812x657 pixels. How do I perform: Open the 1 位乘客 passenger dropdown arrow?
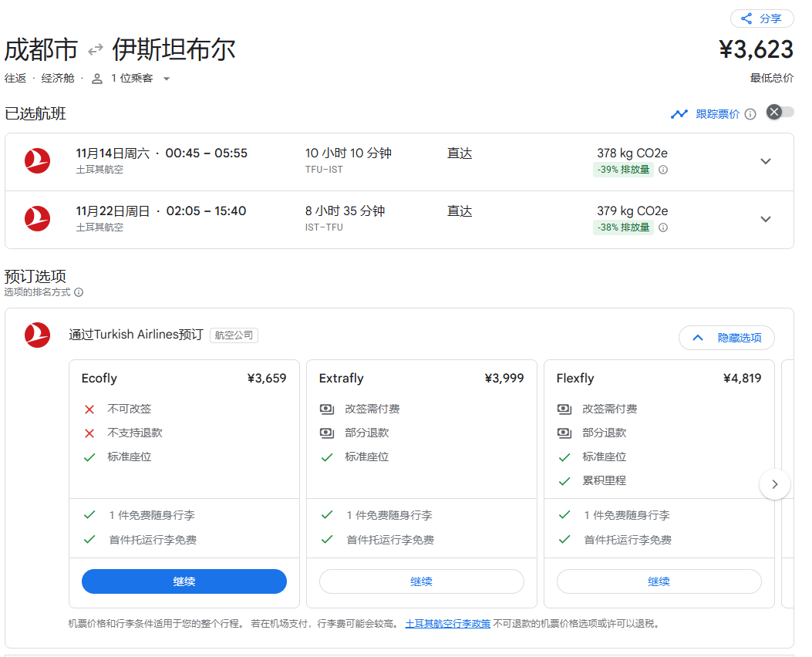[167, 79]
